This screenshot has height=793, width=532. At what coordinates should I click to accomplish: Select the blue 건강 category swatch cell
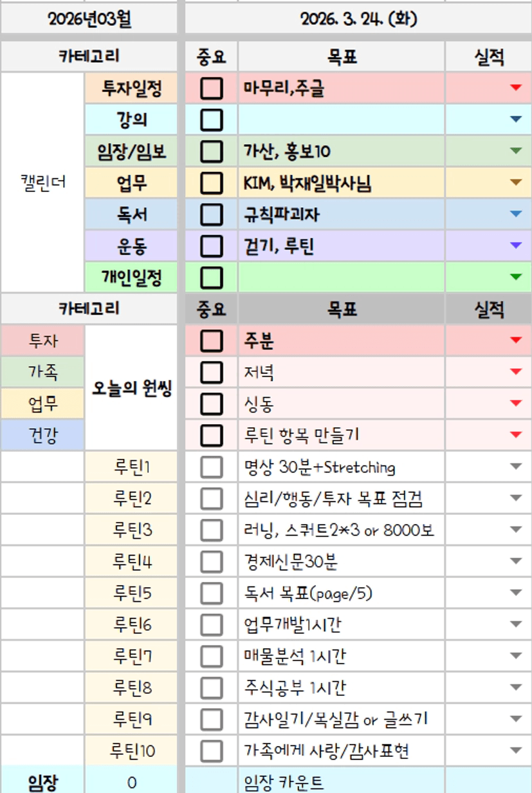(x=42, y=435)
